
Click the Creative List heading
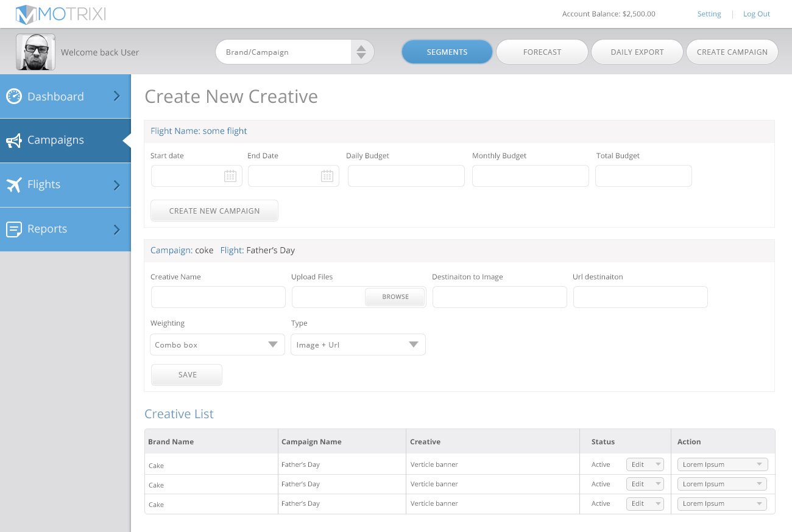(x=179, y=414)
